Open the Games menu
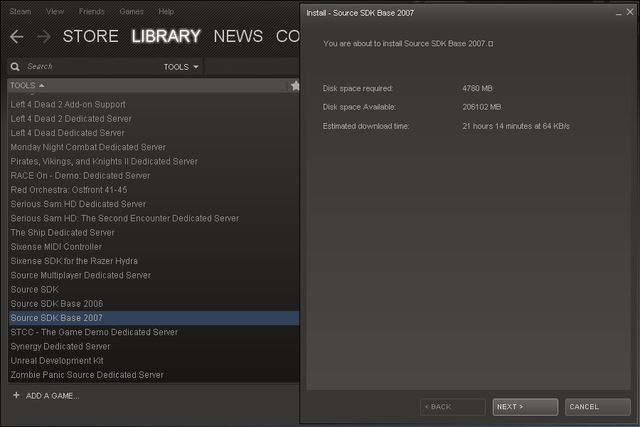640x427 pixels. tap(131, 11)
